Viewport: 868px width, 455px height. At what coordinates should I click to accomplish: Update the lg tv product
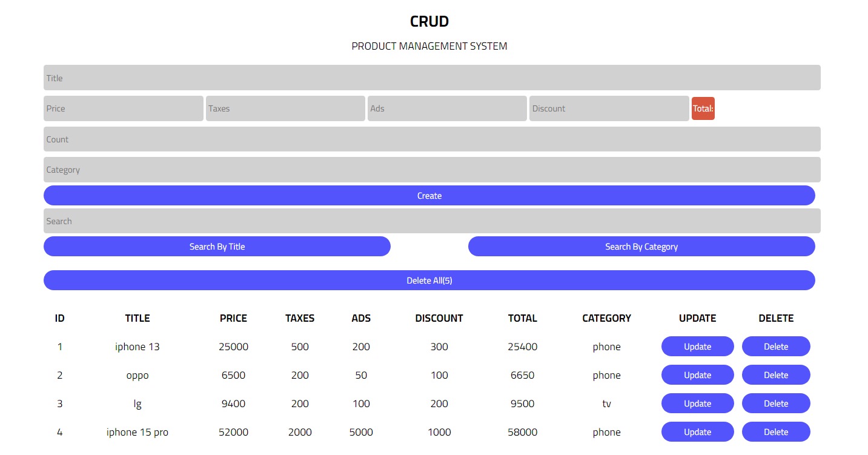[x=697, y=404]
